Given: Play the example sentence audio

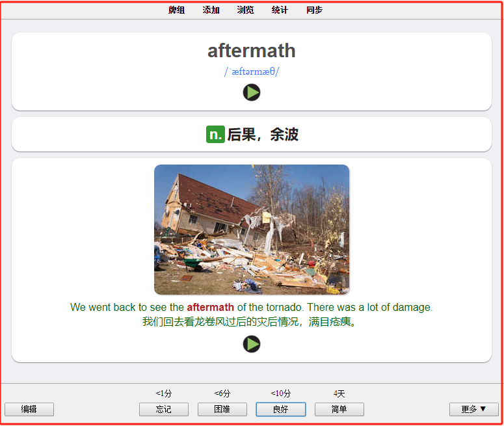Looking at the screenshot, I should pos(252,344).
